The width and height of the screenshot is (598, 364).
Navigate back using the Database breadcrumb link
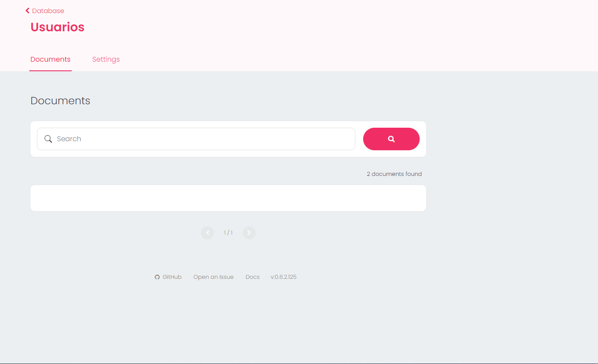(48, 10)
